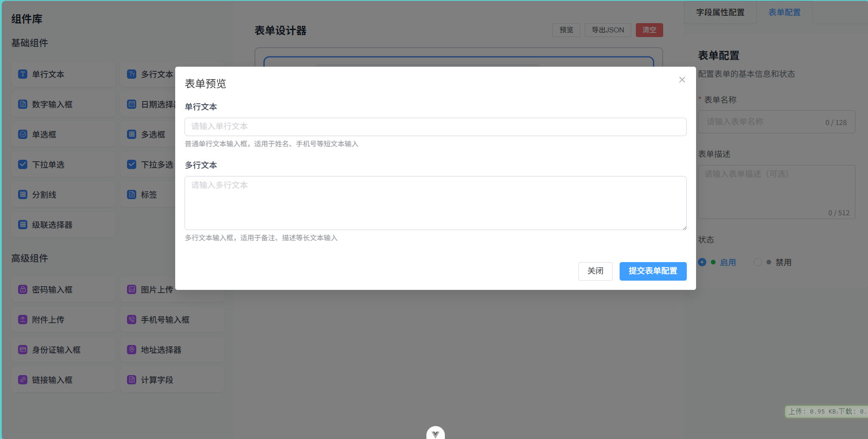
Task: Click the password input component icon
Action: click(x=23, y=289)
